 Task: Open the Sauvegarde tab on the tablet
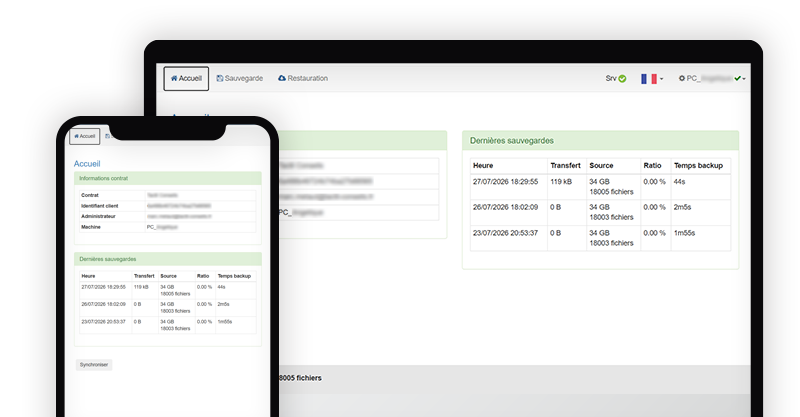click(240, 79)
